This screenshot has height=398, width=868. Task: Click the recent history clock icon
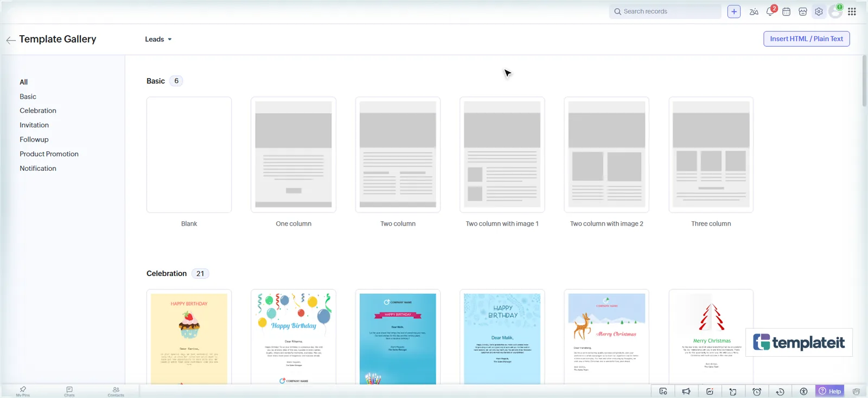[x=780, y=391]
